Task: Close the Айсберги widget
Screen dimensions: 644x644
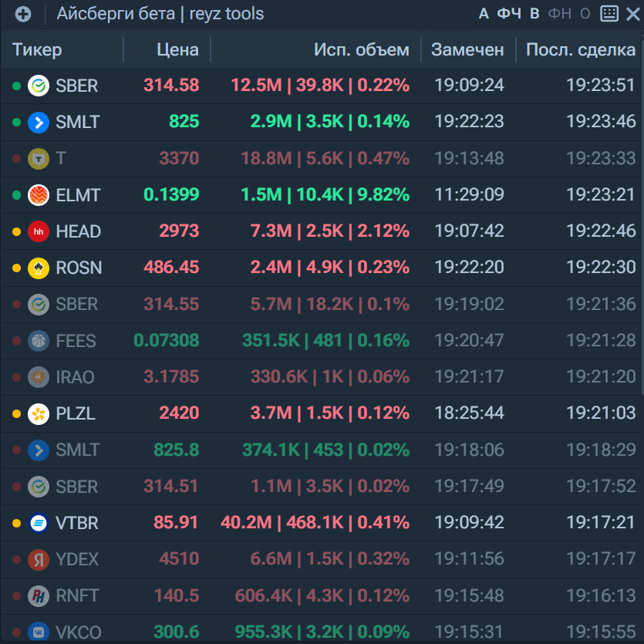Action: point(633,14)
